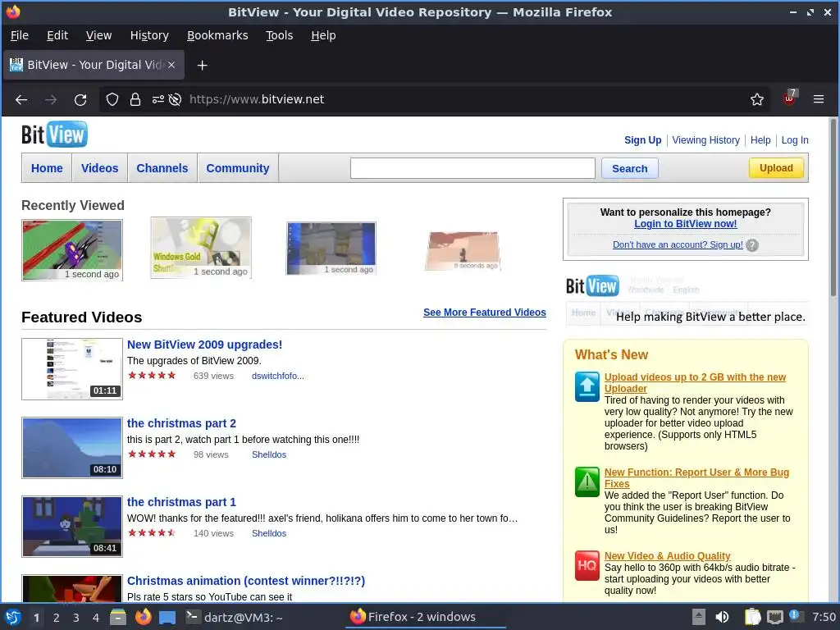This screenshot has width=840, height=630.
Task: Open Viewing History link
Action: coord(705,140)
